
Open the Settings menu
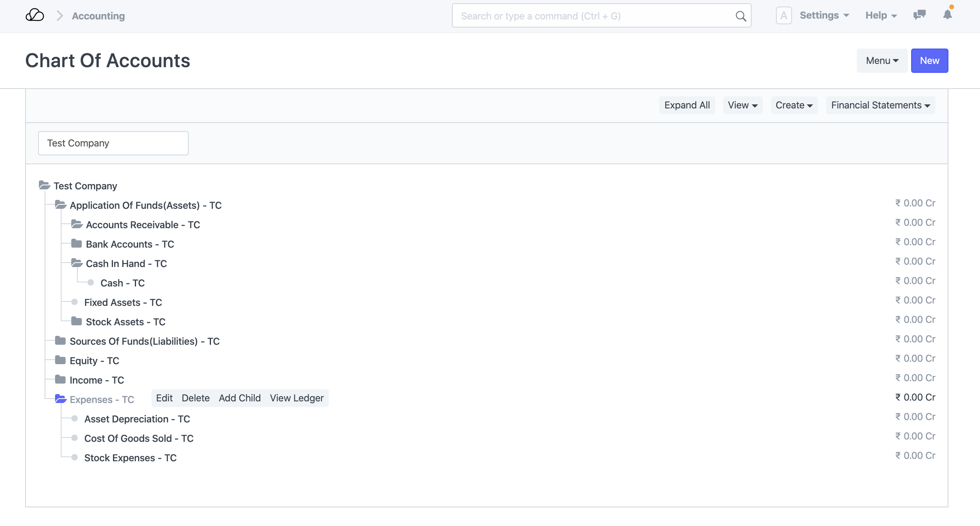[x=824, y=15]
